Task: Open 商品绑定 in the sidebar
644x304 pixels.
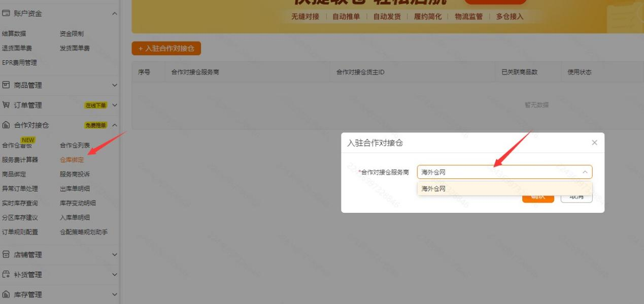Action: tap(14, 174)
